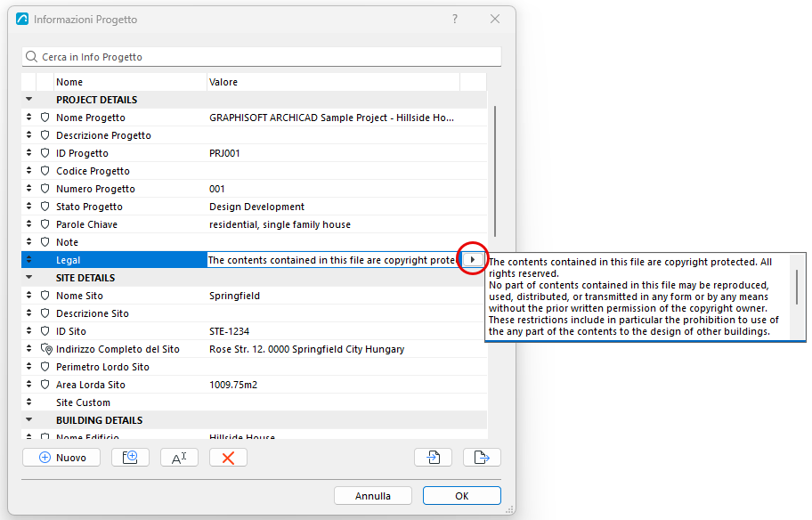Click the add new group icon button

point(130,458)
